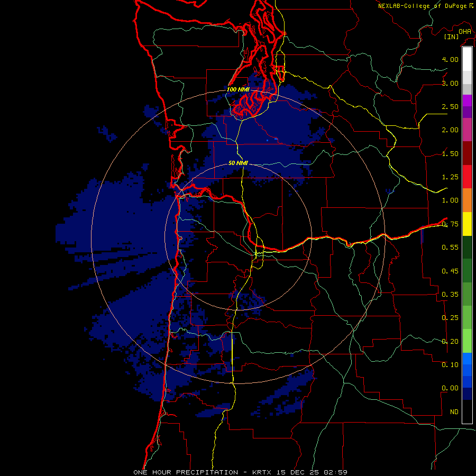This screenshot has width=476, height=476.
Task: Click the 100 NMI range ring label
Action: pos(238,89)
